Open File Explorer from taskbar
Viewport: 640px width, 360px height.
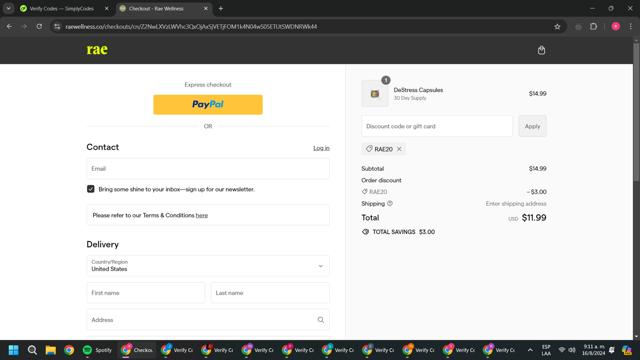pyautogui.click(x=51, y=350)
